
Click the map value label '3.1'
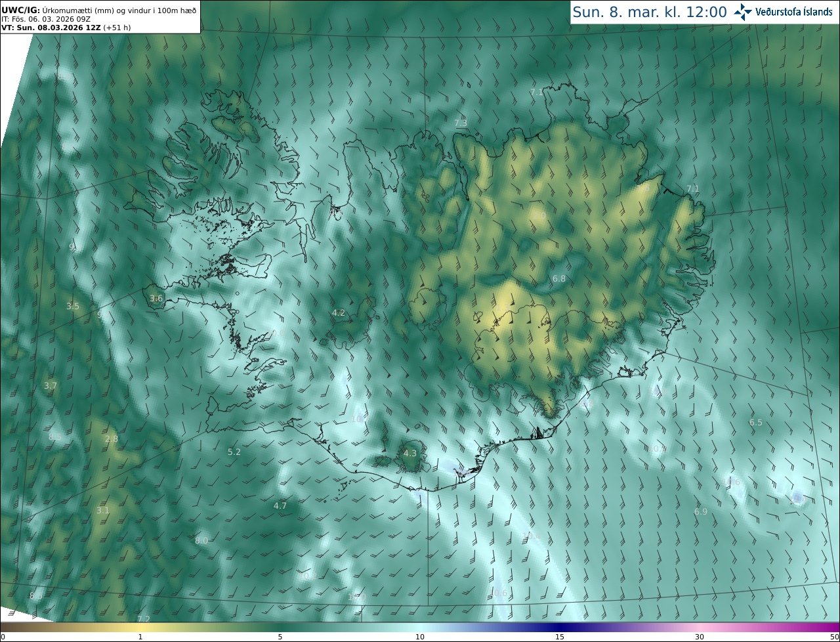(103, 510)
